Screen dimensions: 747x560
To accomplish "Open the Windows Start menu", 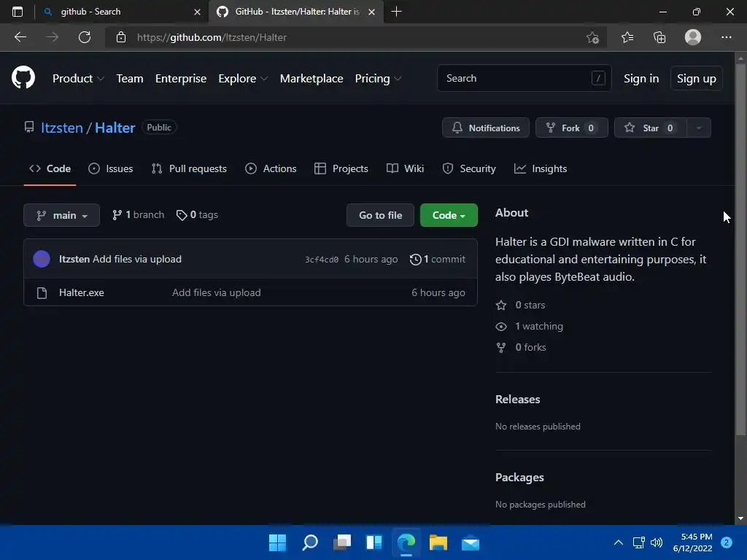I will point(278,542).
